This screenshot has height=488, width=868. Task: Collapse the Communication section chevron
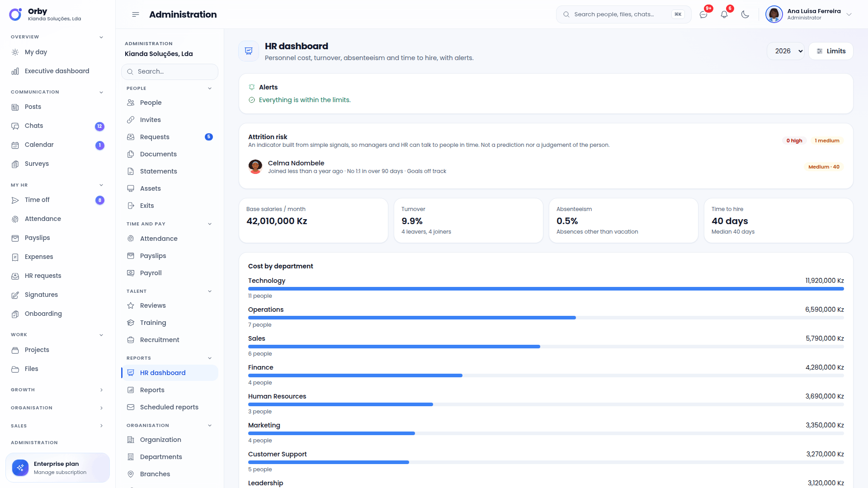tap(101, 92)
